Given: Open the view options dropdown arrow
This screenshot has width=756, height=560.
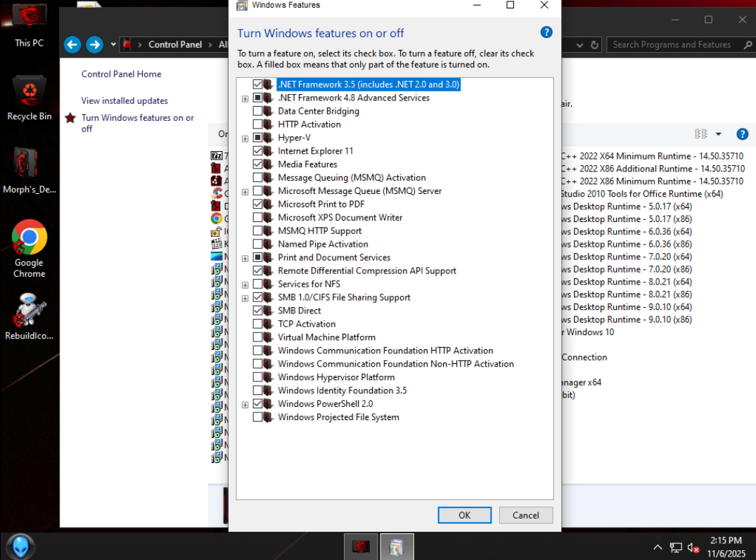Looking at the screenshot, I should pyautogui.click(x=719, y=134).
